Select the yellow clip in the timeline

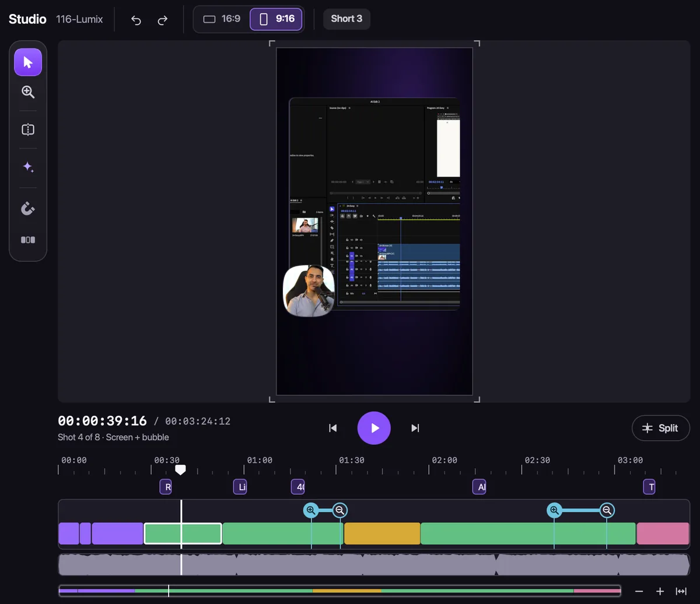[x=382, y=533]
